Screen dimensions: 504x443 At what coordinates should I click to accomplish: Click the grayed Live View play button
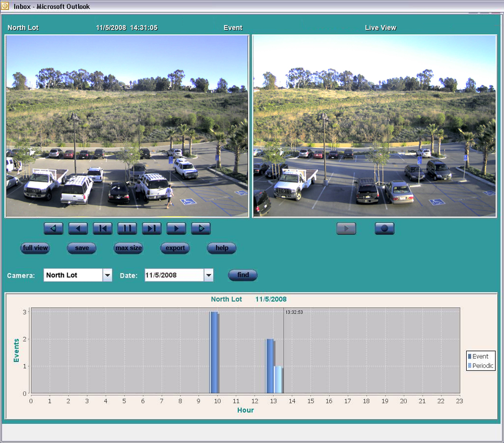click(346, 228)
